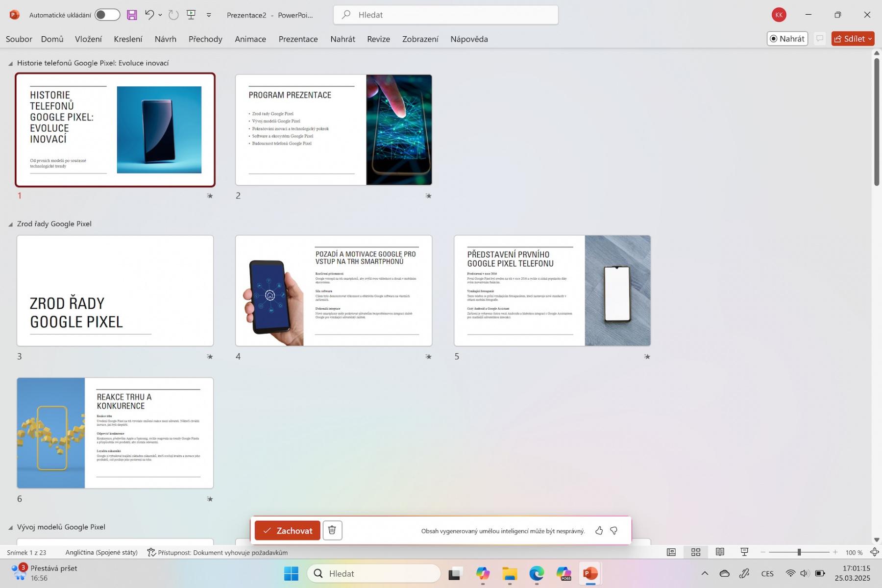
Task: Open the Prezentace tab
Action: point(298,39)
